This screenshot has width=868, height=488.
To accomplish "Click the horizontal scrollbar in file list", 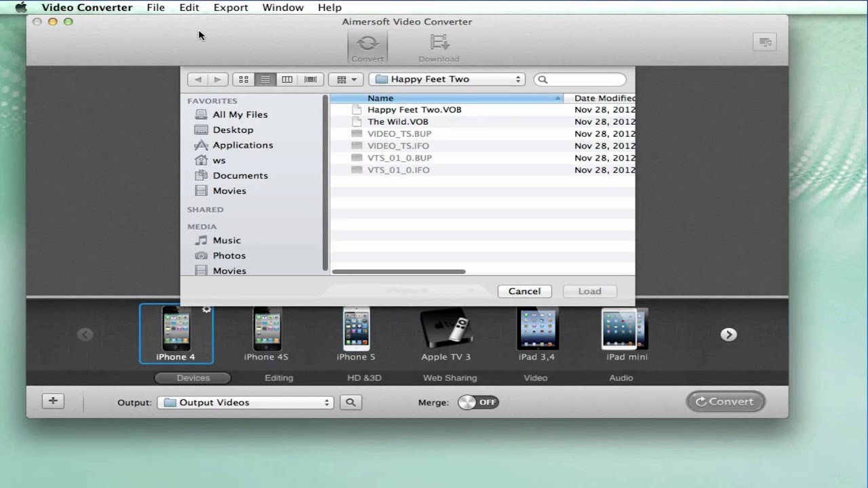I will (399, 272).
